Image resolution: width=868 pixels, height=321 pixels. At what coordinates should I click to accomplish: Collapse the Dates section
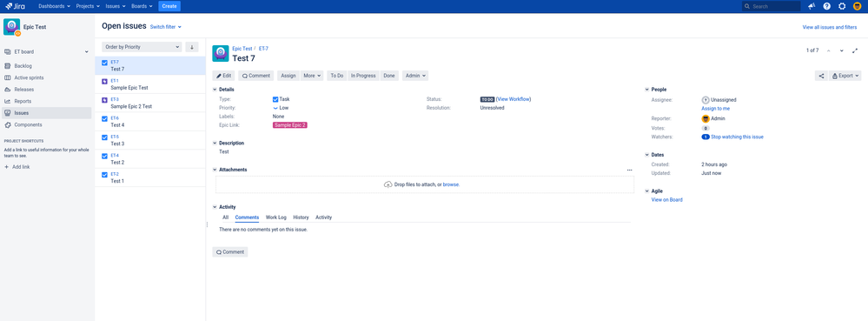[647, 155]
